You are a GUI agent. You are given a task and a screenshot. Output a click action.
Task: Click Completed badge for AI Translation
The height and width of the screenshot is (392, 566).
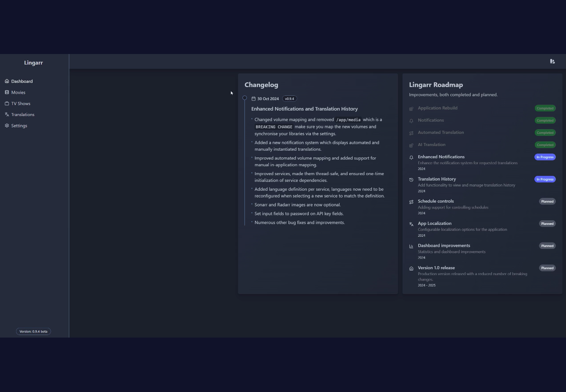tap(545, 145)
